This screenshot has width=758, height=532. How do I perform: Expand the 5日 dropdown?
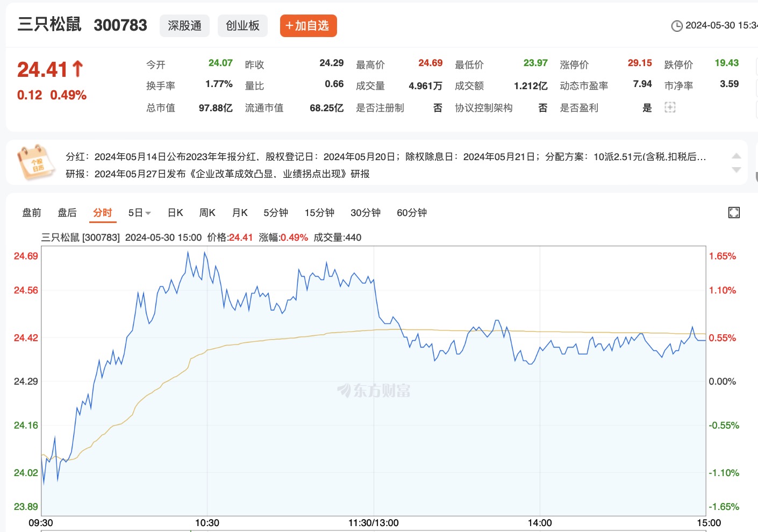[x=139, y=213]
